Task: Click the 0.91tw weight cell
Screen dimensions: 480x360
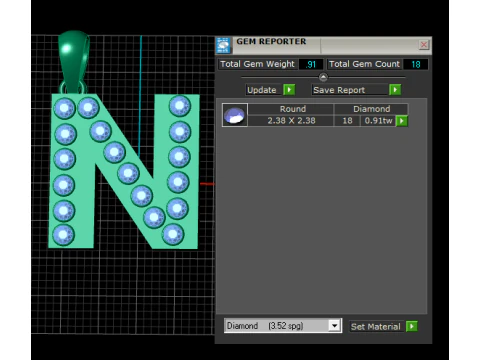Action: [x=378, y=121]
